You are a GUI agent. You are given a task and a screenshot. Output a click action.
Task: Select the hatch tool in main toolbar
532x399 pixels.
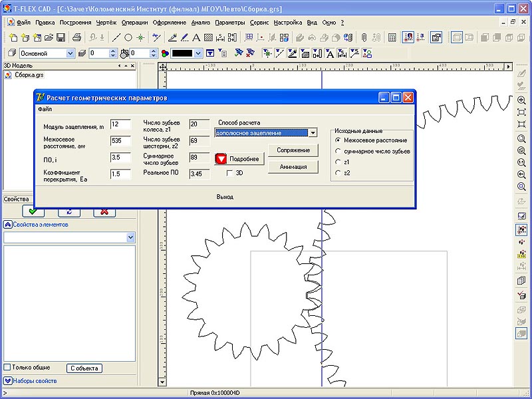tap(208, 37)
